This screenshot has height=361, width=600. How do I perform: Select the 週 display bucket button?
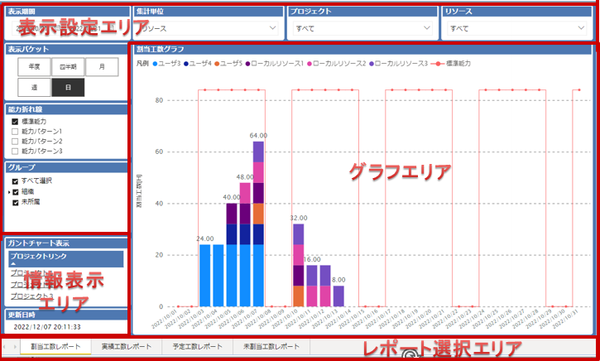point(34,88)
